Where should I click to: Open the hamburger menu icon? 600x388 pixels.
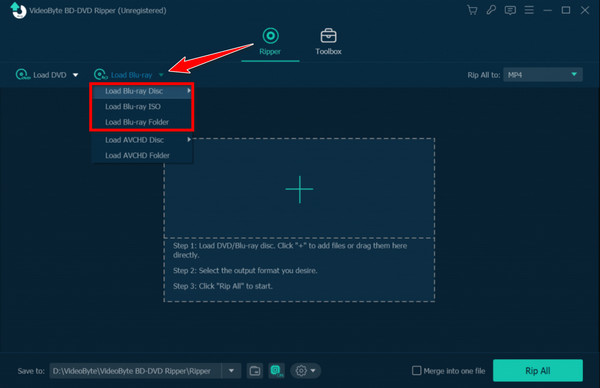click(x=529, y=10)
